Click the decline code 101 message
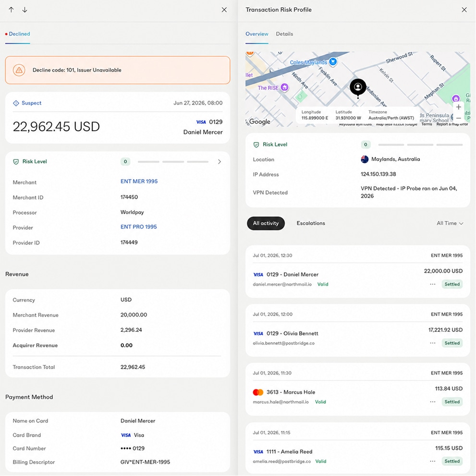Screen dimensions: 476x476 tap(77, 70)
